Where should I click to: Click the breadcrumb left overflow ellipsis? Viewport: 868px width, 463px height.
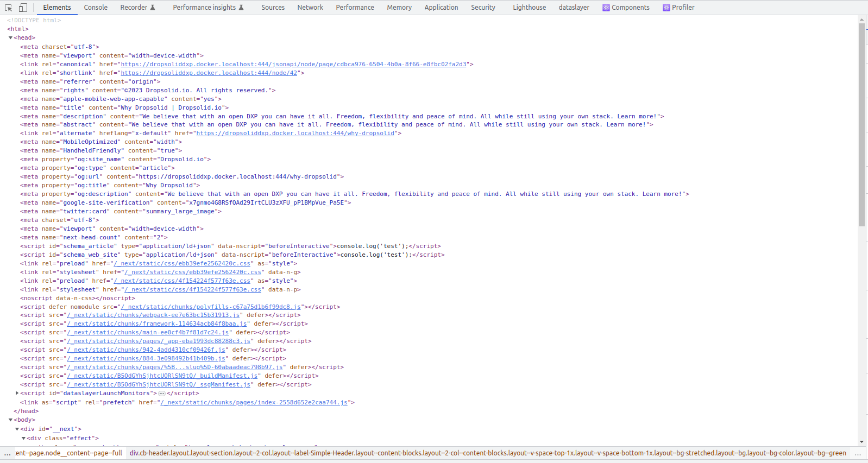click(7, 453)
